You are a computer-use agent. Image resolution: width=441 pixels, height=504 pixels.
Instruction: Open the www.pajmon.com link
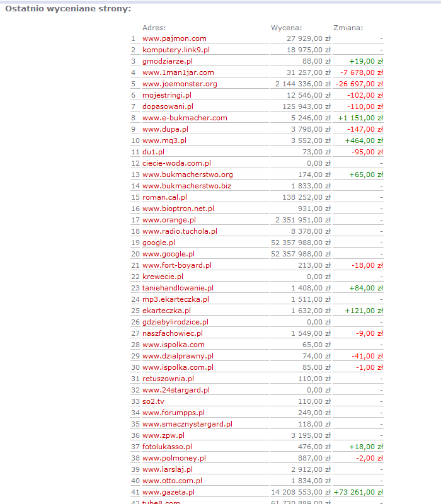(x=174, y=38)
